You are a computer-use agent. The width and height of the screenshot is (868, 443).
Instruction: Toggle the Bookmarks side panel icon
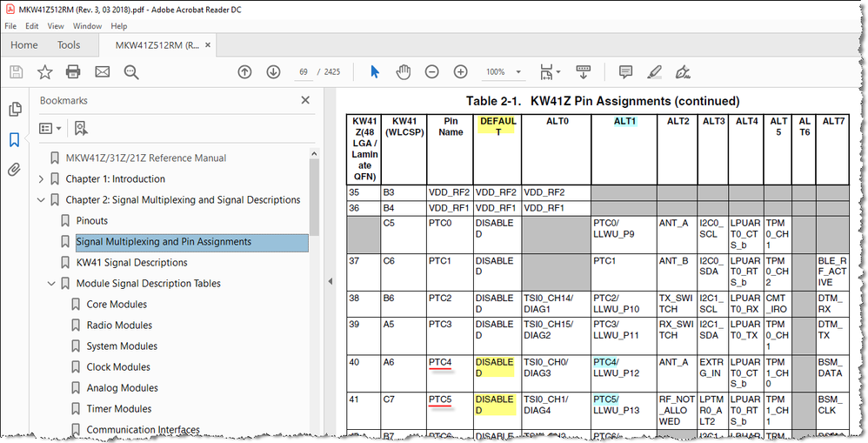pos(15,139)
